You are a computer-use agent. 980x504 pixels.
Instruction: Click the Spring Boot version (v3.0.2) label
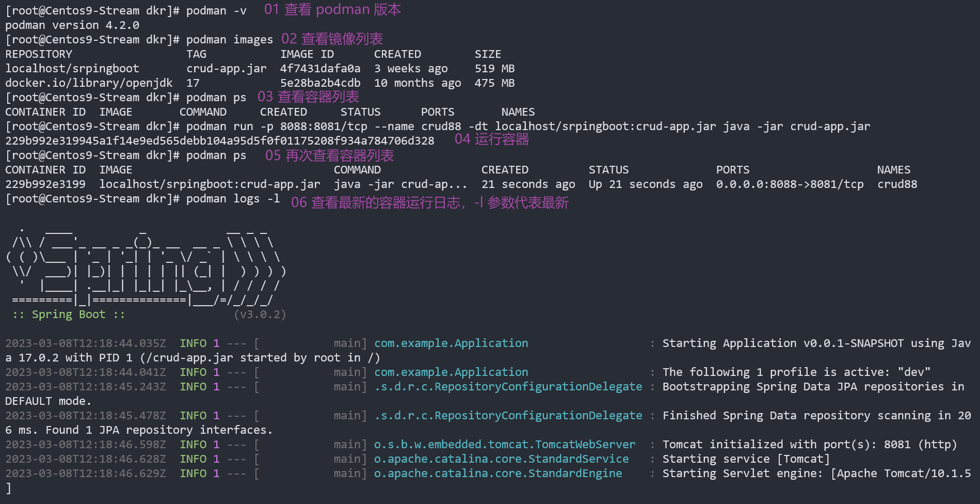point(260,314)
